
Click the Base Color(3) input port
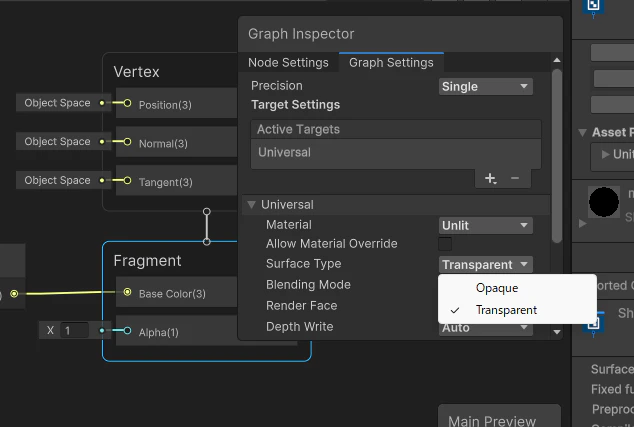[127, 293]
